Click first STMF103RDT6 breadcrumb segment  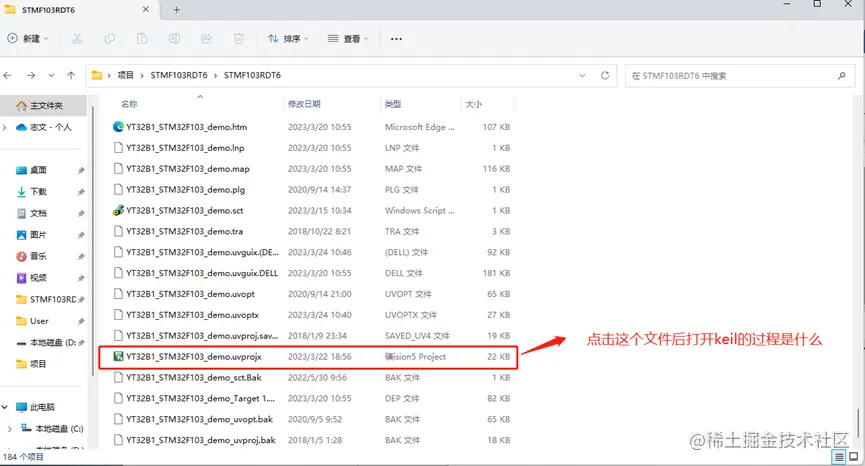(179, 75)
